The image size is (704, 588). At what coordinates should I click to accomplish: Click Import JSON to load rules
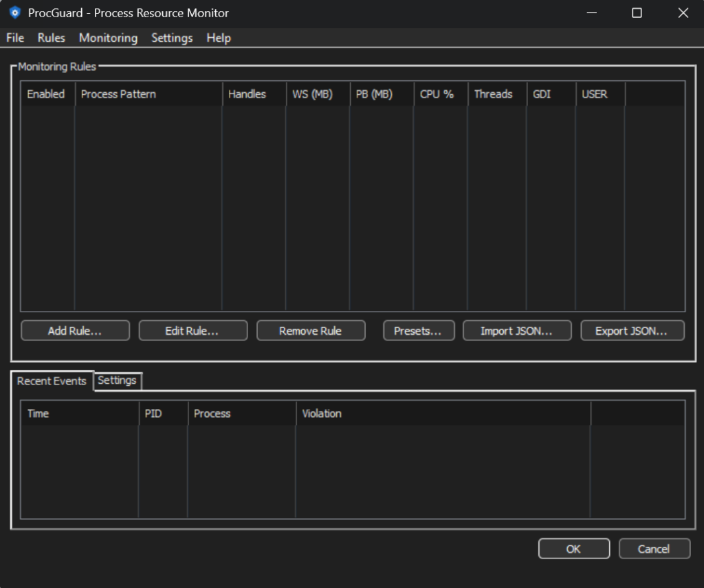(x=517, y=330)
